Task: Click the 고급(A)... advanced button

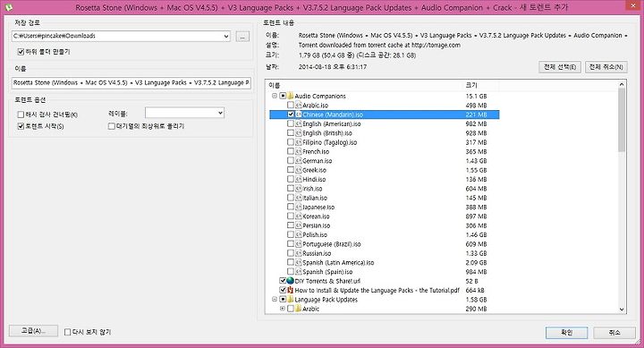Action: [x=33, y=331]
